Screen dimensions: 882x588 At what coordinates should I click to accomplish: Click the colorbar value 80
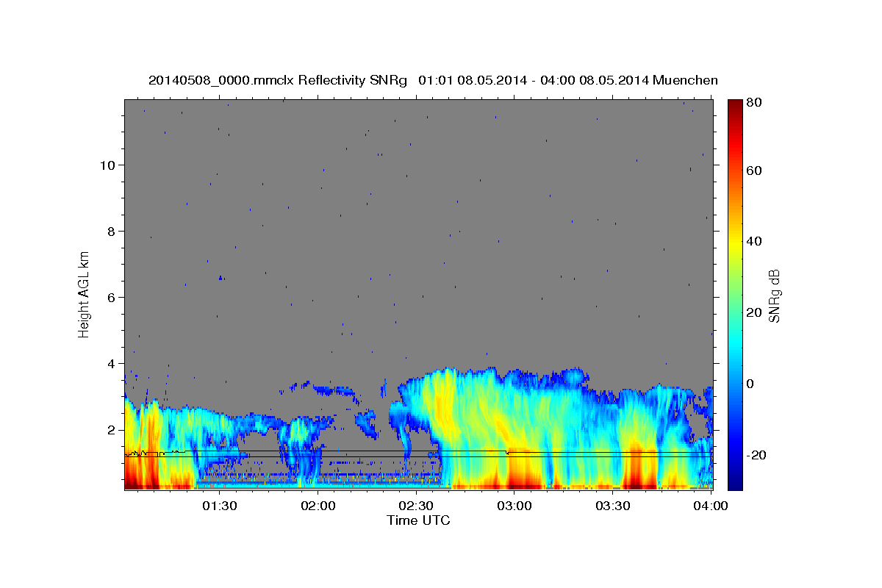(753, 102)
